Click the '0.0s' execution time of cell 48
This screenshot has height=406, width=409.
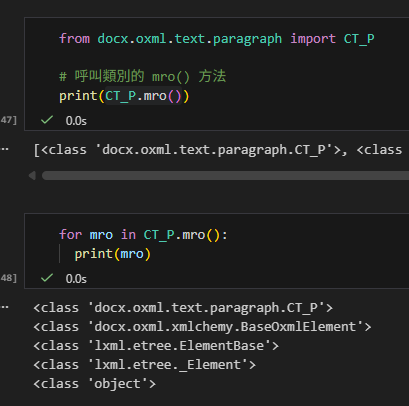pyautogui.click(x=76, y=279)
